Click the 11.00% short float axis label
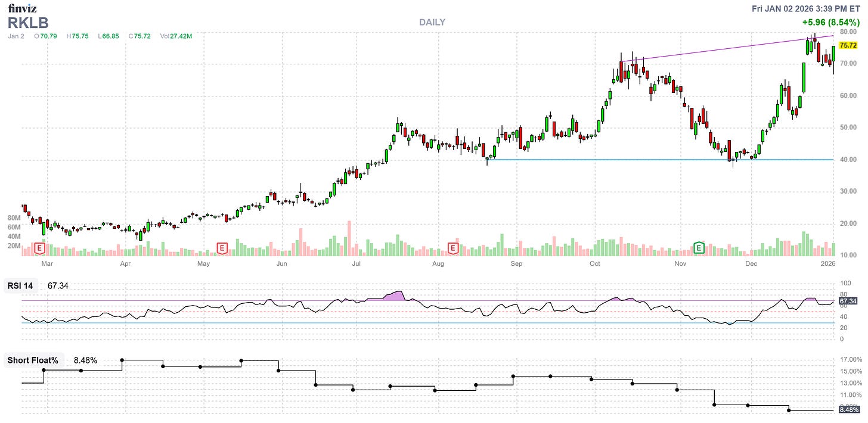This screenshot has width=868, height=423. 850,395
